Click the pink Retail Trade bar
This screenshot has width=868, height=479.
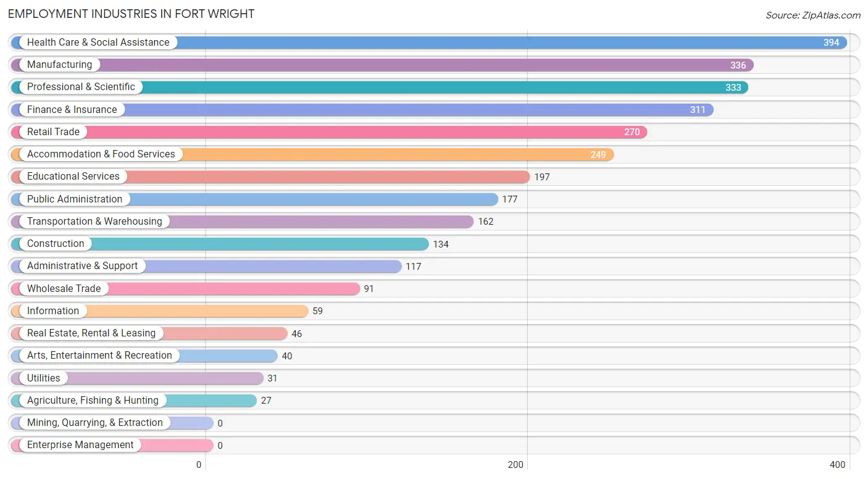click(x=329, y=132)
